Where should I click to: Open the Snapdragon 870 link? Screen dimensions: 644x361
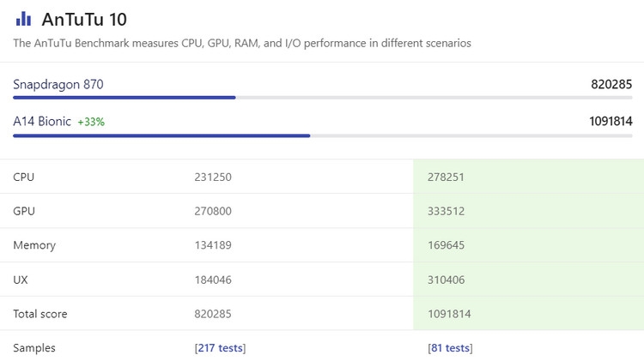(58, 85)
